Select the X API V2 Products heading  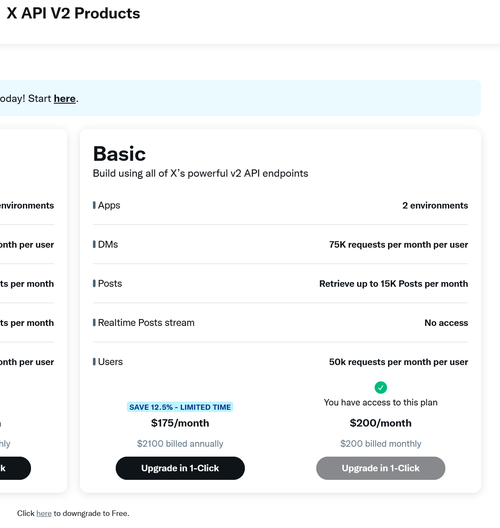click(x=73, y=13)
